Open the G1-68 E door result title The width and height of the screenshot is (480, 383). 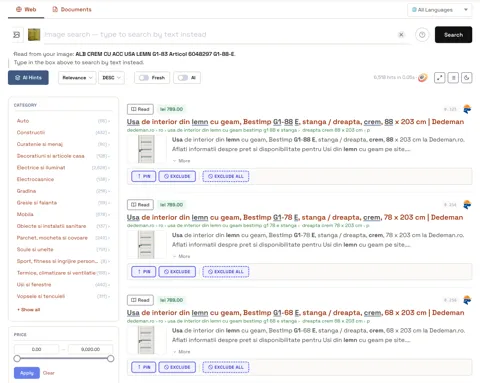[295, 313]
